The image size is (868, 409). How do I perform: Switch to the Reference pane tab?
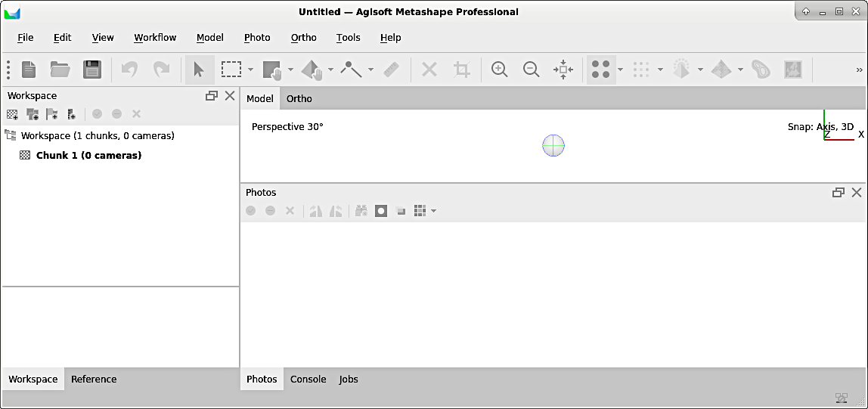coord(94,379)
